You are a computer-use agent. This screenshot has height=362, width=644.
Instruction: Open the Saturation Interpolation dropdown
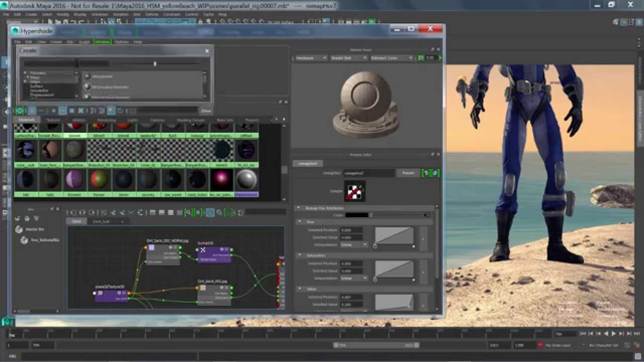(354, 278)
